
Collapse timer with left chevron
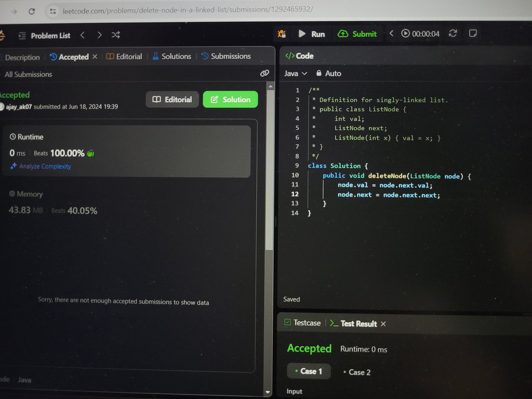click(x=391, y=34)
